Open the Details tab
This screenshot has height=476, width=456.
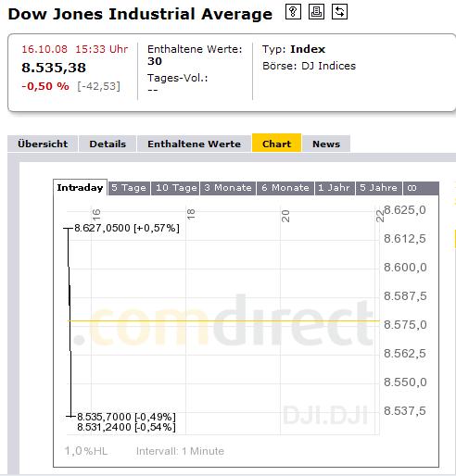point(108,144)
